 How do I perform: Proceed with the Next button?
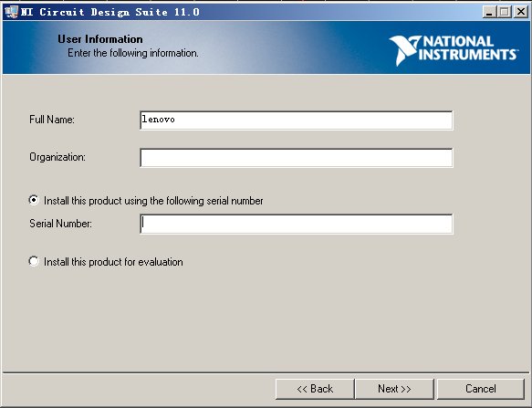394,389
